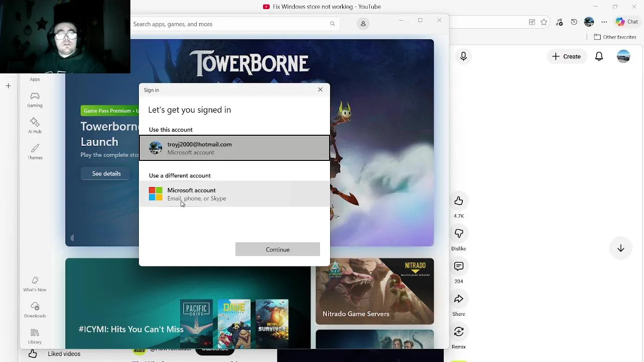Add this page to favorites star
644x362 pixels.
coord(544,22)
